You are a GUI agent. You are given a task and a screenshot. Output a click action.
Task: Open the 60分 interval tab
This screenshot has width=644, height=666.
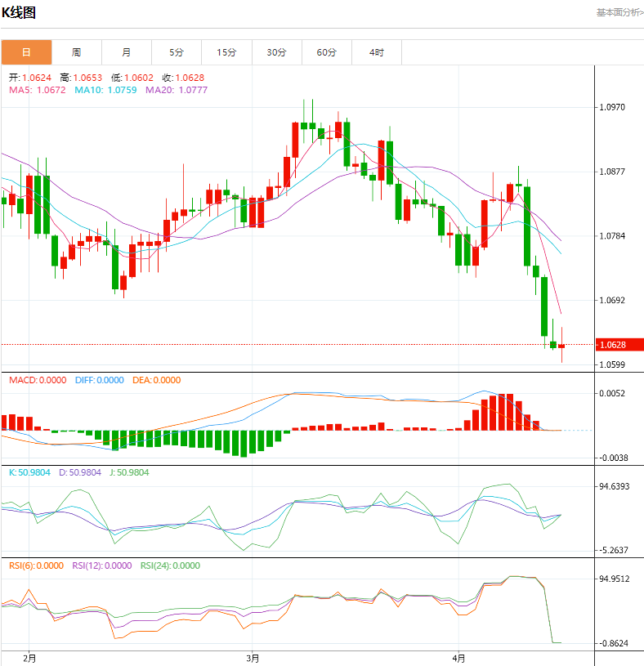326,52
